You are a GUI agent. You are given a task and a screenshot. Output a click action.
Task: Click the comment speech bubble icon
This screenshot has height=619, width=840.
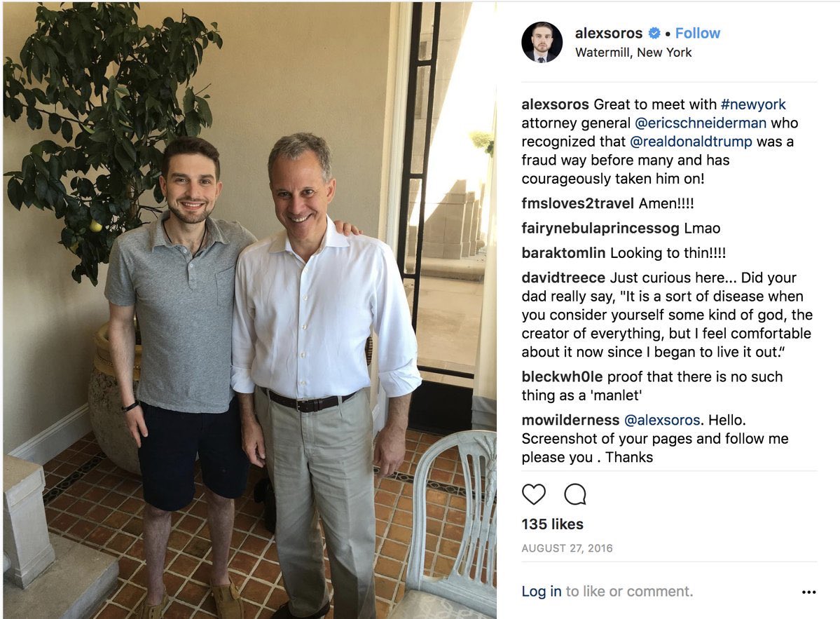[x=574, y=494]
